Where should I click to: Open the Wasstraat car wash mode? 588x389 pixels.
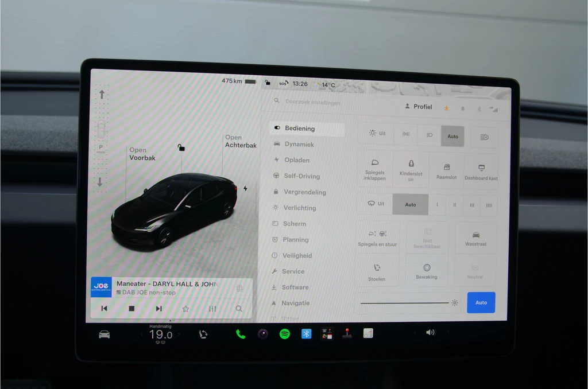tap(476, 238)
